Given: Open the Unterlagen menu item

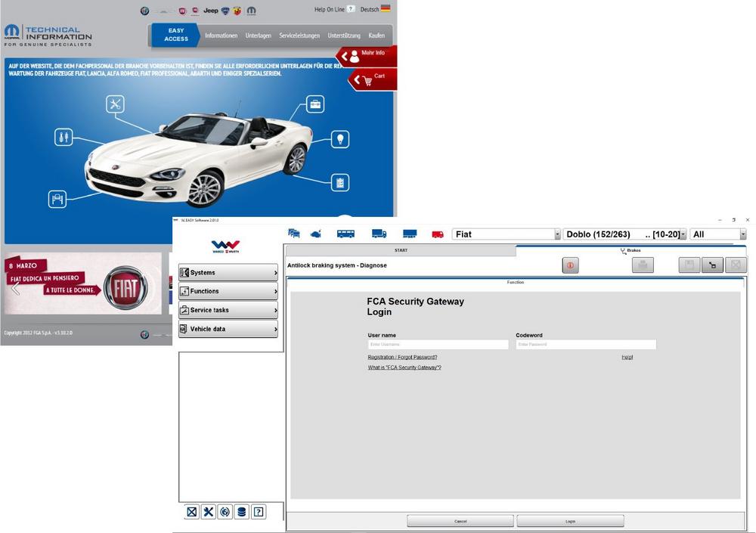Looking at the screenshot, I should click(258, 36).
